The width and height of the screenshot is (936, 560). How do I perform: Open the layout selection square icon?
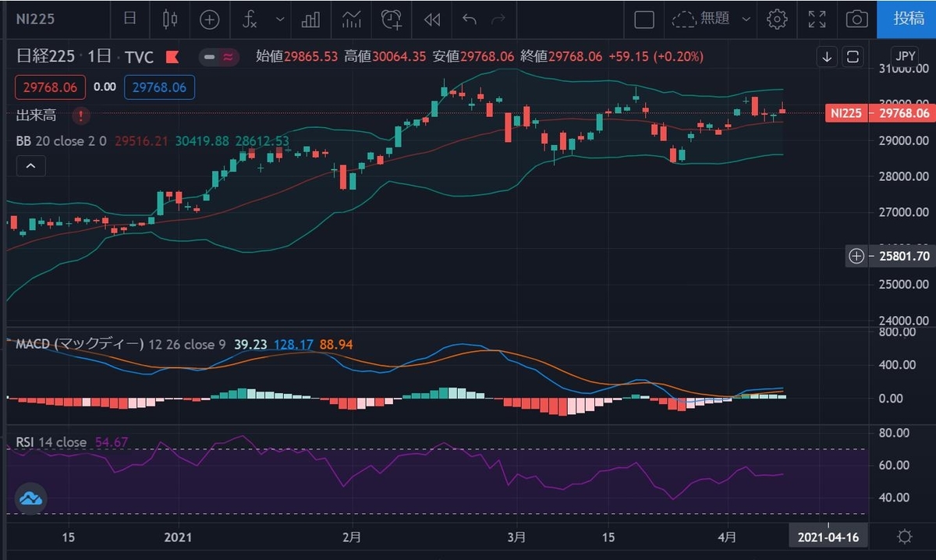pyautogui.click(x=643, y=19)
